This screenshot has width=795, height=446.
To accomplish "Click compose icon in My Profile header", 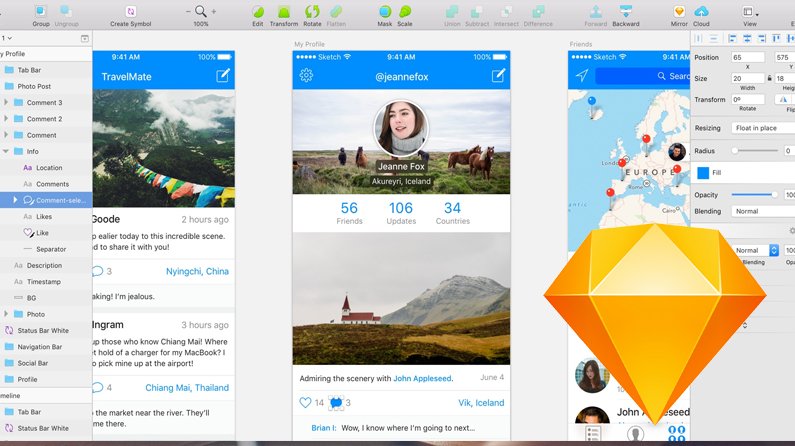I will [x=498, y=76].
